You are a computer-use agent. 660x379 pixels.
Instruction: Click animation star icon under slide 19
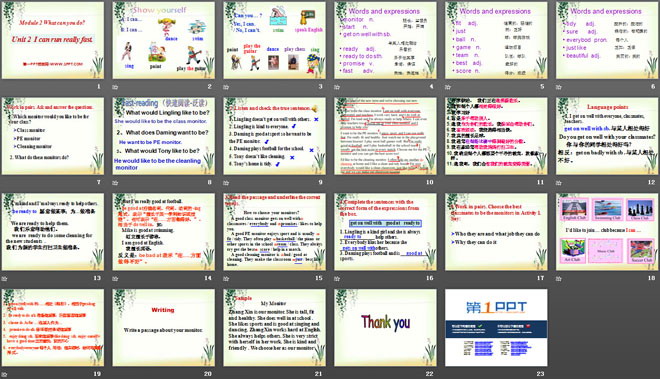4,374
